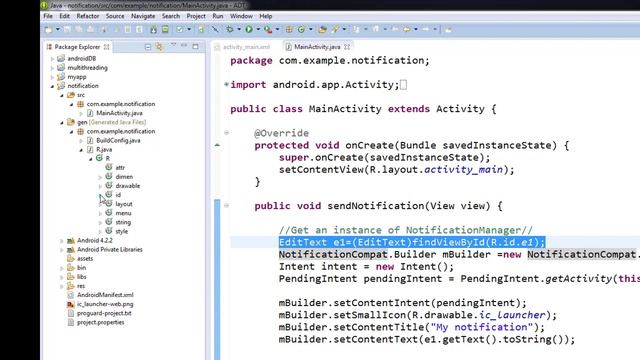Image resolution: width=640 pixels, height=360 pixels.
Task: Open the Android Virtual Device Manager icon
Action: pyautogui.click(x=165, y=29)
